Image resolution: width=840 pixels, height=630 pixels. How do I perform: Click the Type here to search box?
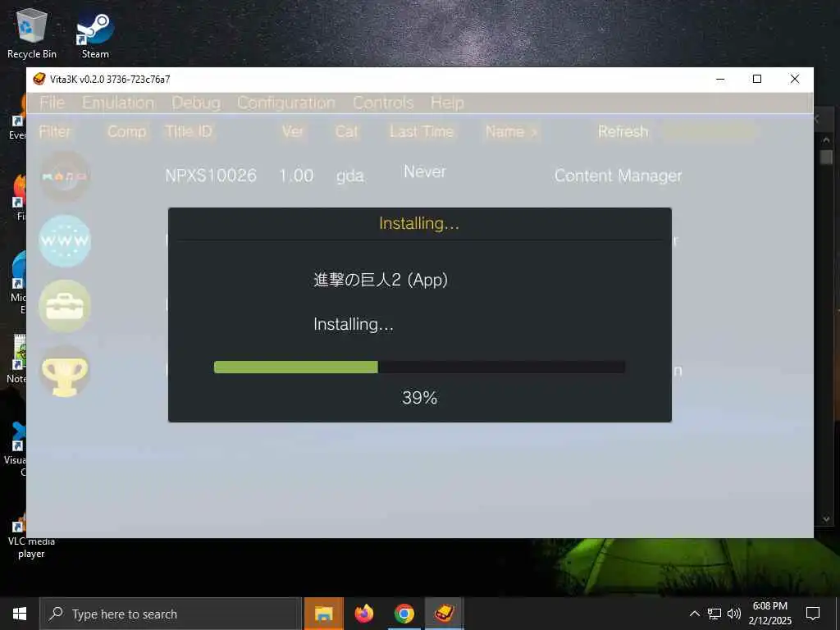point(171,614)
